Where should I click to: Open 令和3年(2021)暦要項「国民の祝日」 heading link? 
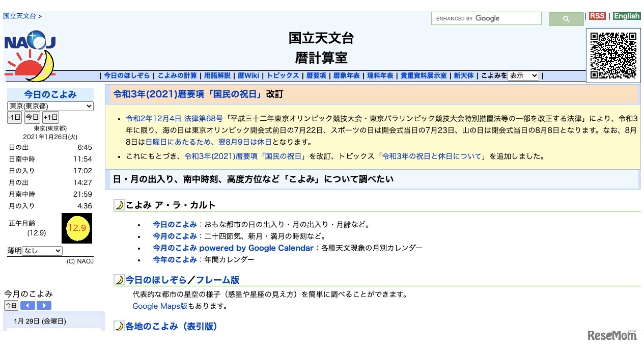coord(187,94)
